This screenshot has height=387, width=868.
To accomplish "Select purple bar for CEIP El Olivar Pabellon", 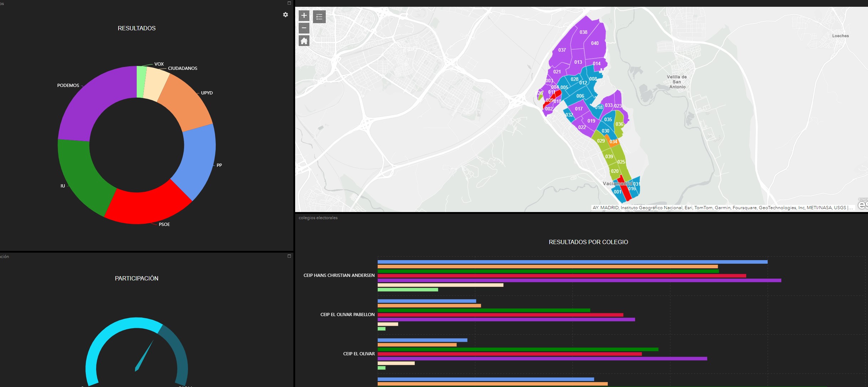I will tap(506, 320).
